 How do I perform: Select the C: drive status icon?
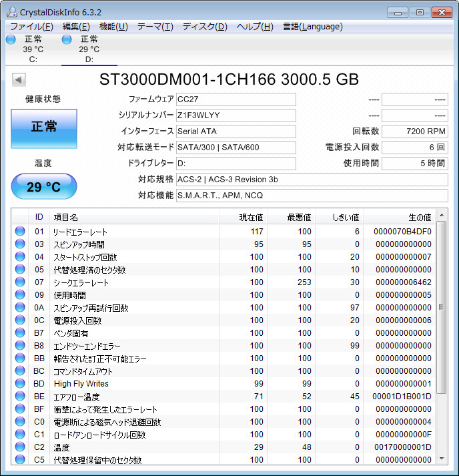(x=11, y=39)
